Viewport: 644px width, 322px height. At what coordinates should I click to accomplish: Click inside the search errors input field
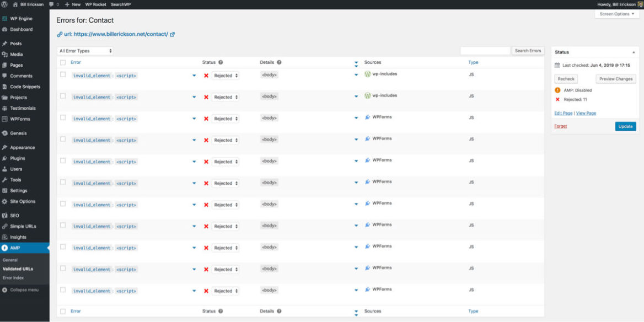pos(485,50)
